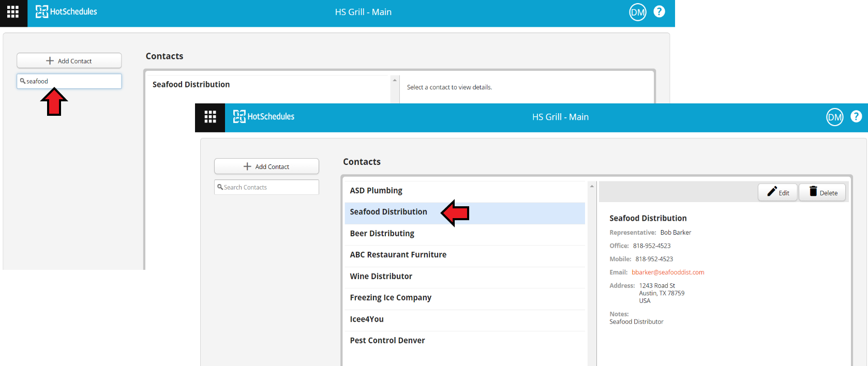Image resolution: width=868 pixels, height=366 pixels.
Task: Delete the Seafood Distribution contact
Action: pyautogui.click(x=822, y=192)
